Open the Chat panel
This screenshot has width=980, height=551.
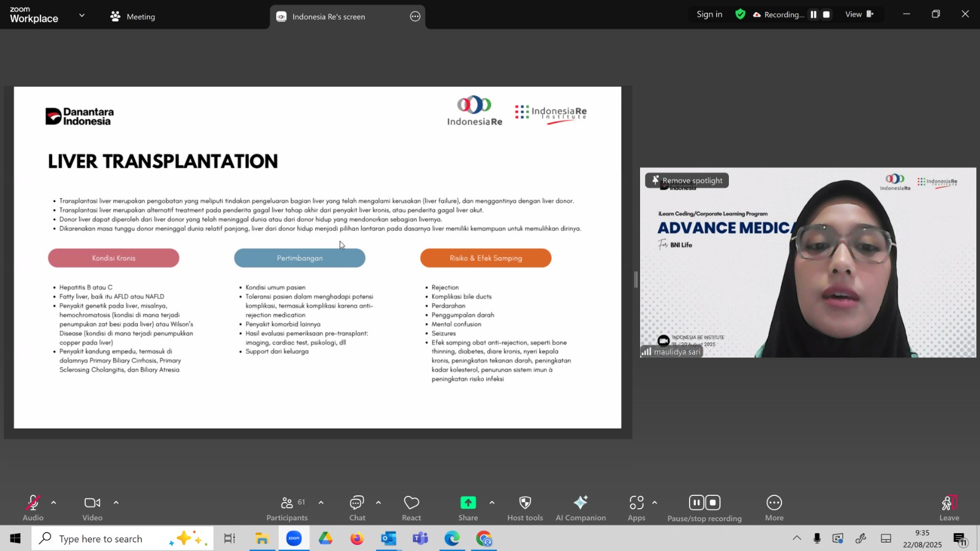(x=357, y=508)
